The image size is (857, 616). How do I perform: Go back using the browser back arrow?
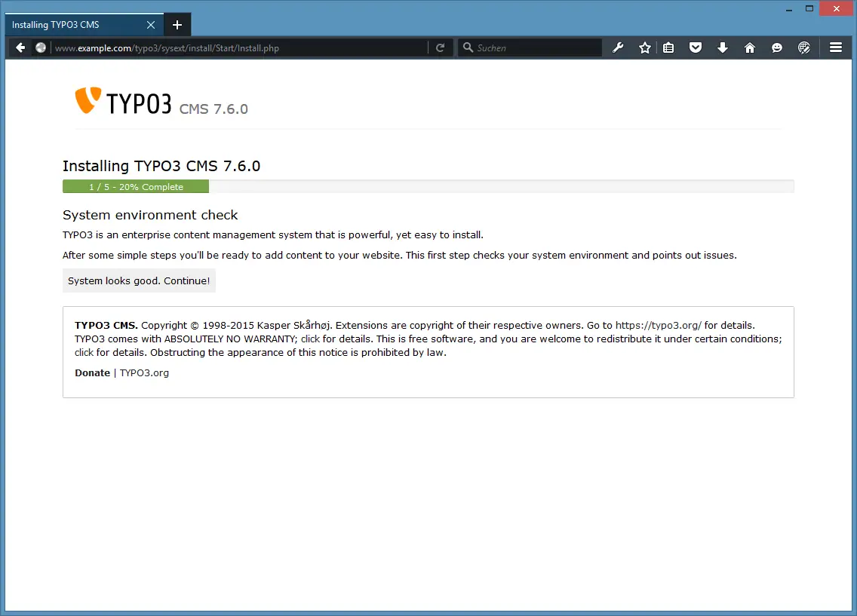[20, 48]
